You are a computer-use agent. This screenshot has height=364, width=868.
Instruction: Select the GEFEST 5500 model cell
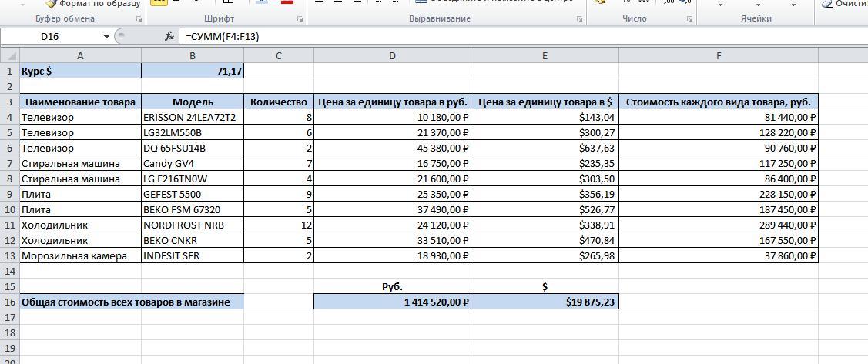pos(193,194)
